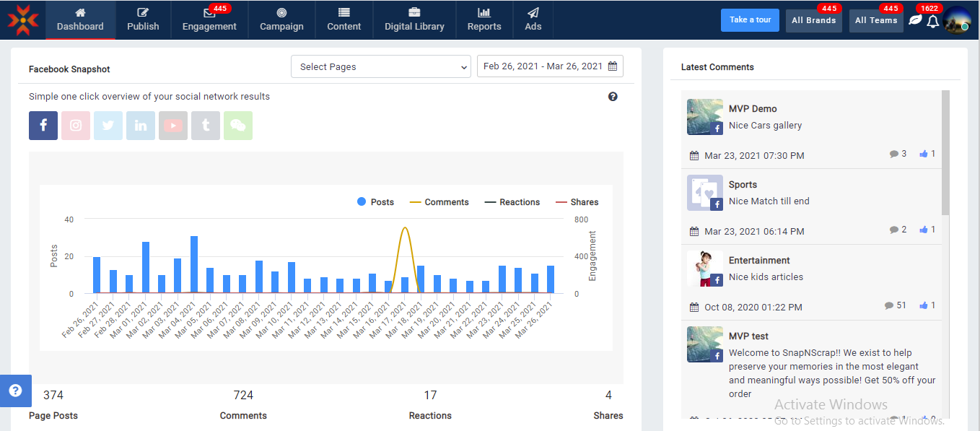Open the Select Pages dropdown
This screenshot has width=980, height=431.
coord(381,66)
